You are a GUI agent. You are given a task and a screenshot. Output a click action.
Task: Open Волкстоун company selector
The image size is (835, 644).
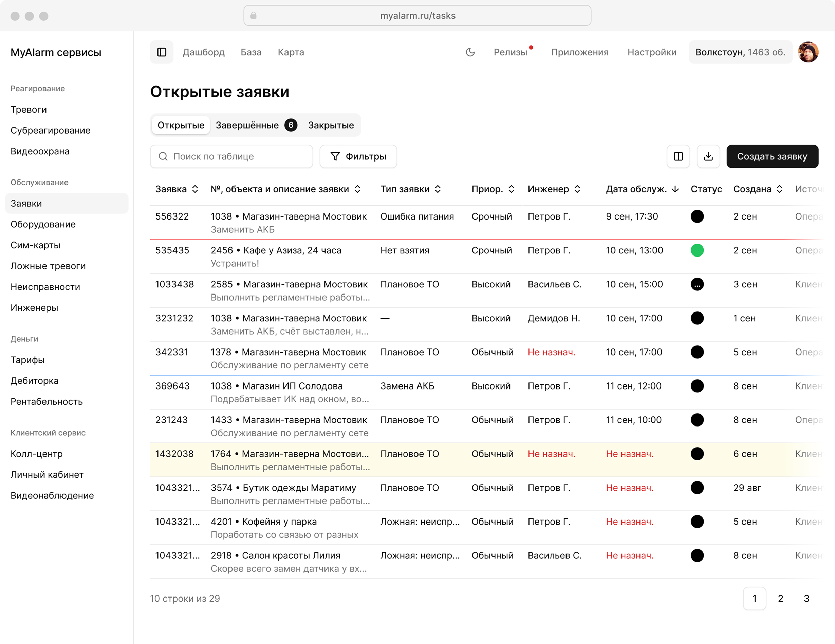click(740, 52)
